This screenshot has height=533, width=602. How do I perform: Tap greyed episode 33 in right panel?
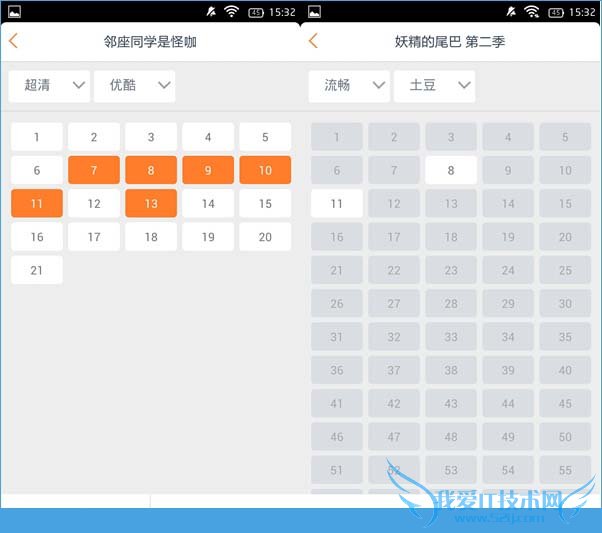click(x=451, y=337)
